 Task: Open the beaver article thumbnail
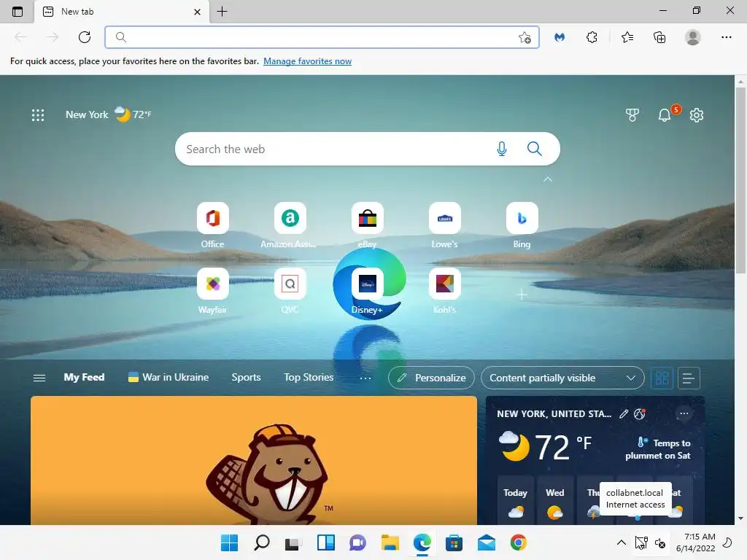point(253,461)
